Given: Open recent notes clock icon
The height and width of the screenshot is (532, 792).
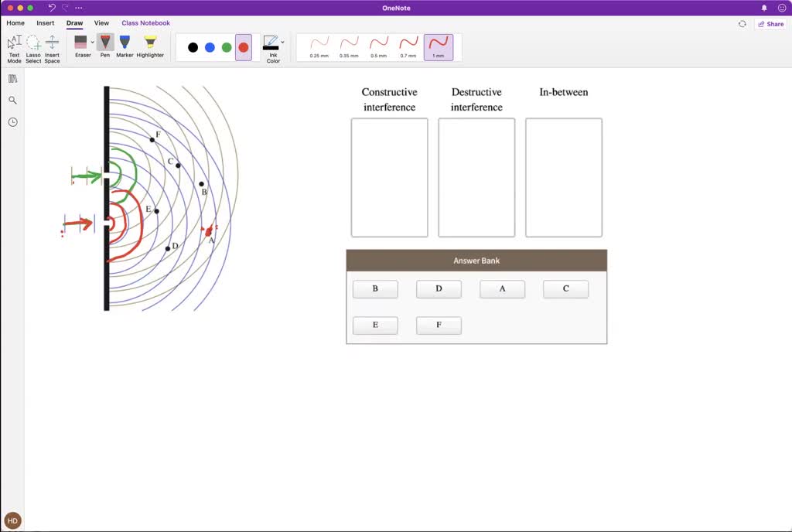Looking at the screenshot, I should point(13,122).
